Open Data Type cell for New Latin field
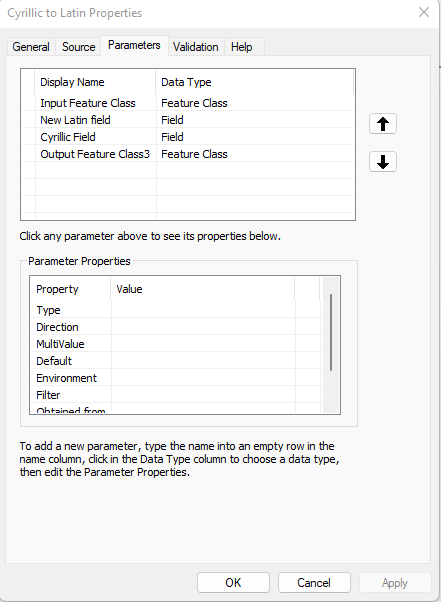Viewport: 441px width, 602px height. [255, 120]
